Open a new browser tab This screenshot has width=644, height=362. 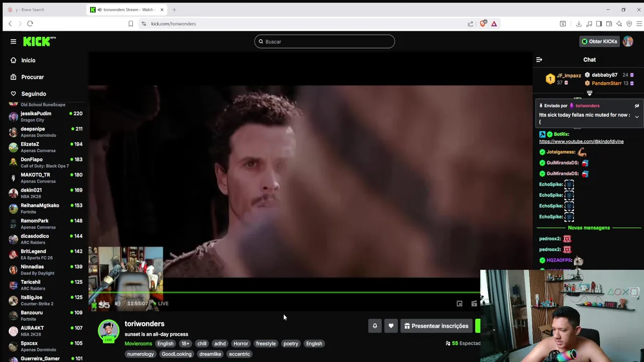coord(174,10)
